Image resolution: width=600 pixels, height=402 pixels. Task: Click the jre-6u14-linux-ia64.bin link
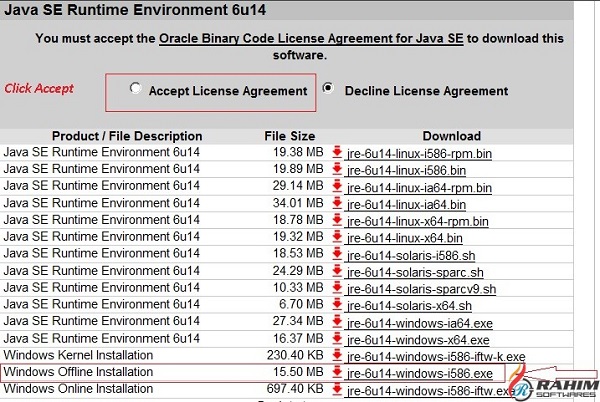click(406, 205)
